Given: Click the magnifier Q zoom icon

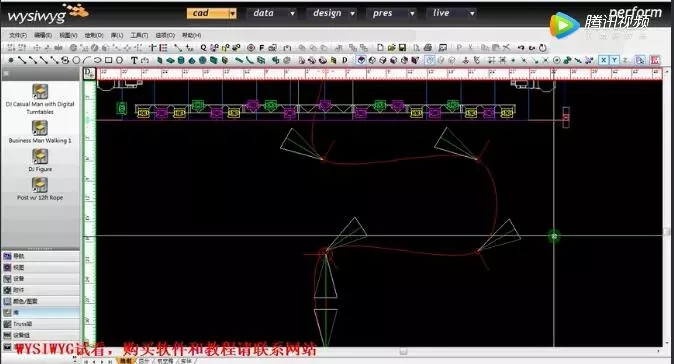Looking at the screenshot, I should 203,48.
